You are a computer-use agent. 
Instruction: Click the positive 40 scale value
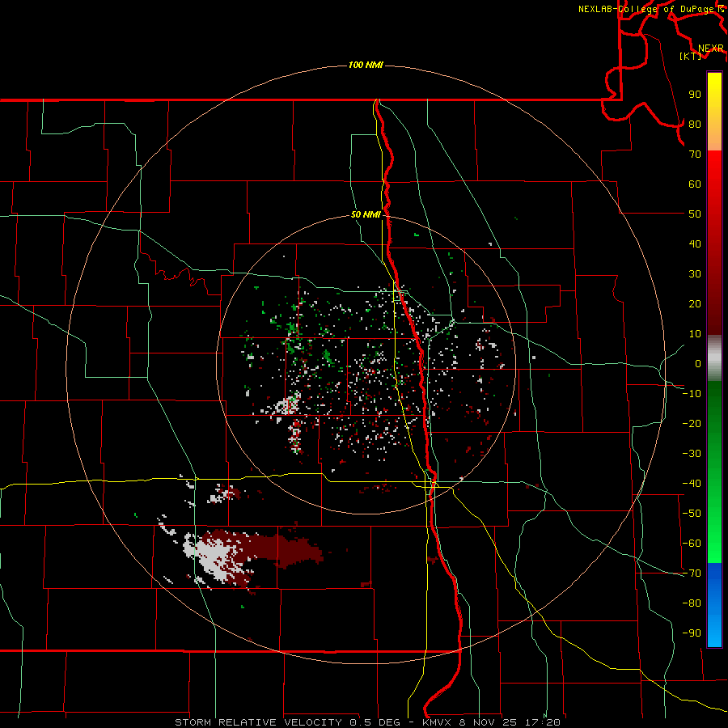click(x=695, y=244)
